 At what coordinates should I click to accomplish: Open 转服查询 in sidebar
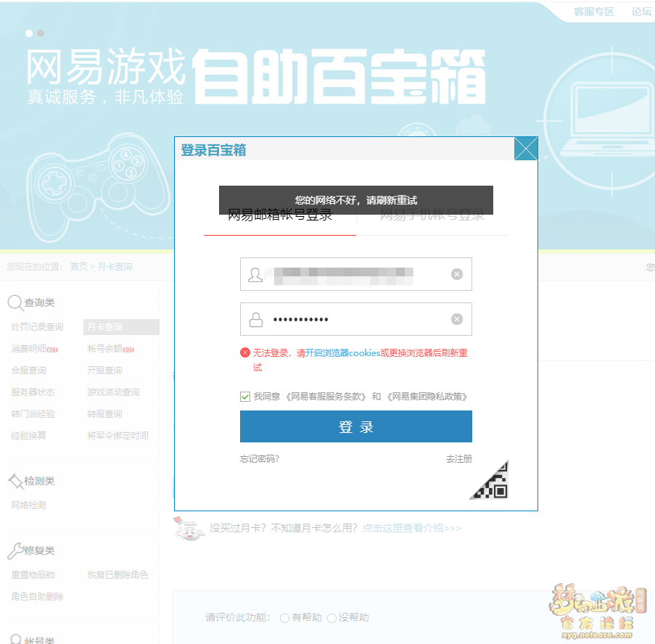104,414
